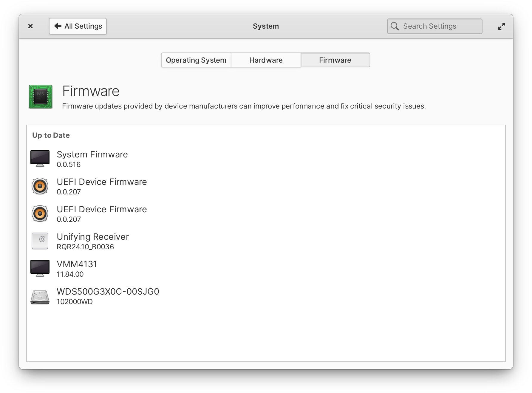
Task: Click the VMM4131 display icon
Action: [x=40, y=268]
